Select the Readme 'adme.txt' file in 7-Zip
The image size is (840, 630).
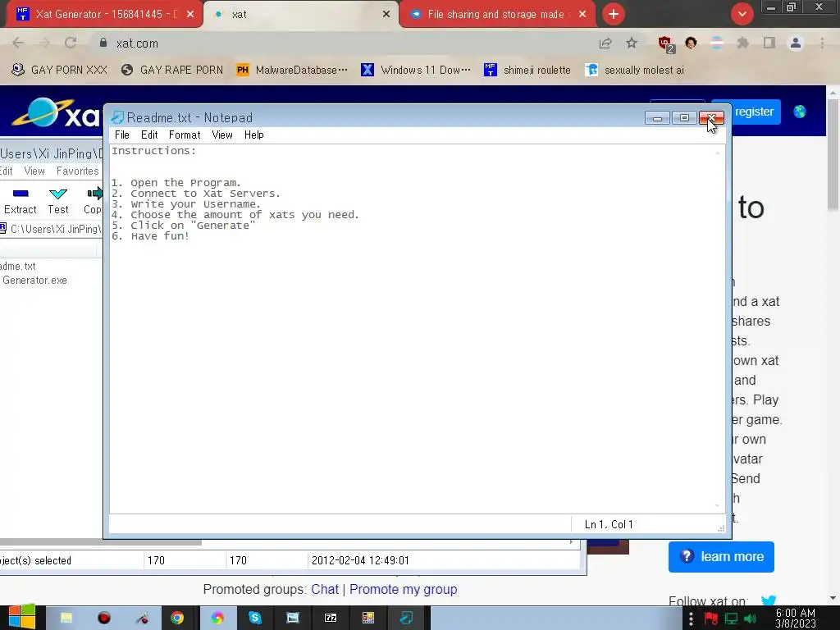tap(18, 267)
